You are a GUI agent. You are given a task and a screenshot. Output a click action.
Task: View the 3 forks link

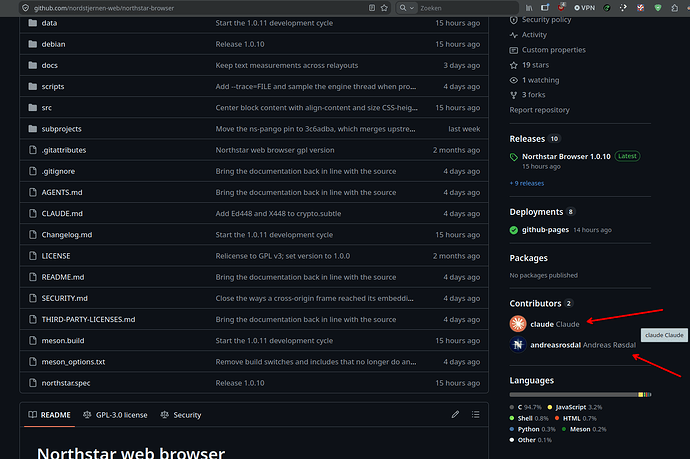coord(533,95)
